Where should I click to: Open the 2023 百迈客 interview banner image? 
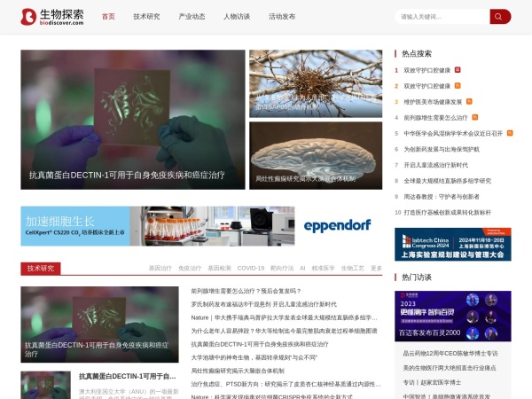(x=453, y=316)
